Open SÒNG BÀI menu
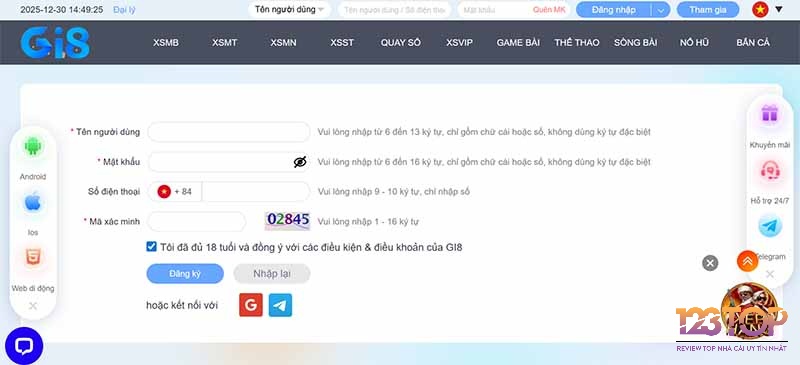The width and height of the screenshot is (800, 365). tap(636, 43)
